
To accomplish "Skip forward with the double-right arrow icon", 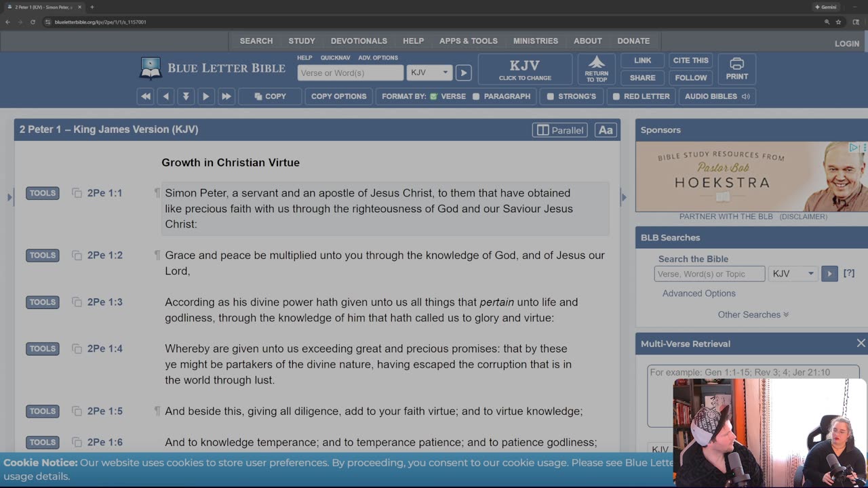I will coord(226,96).
